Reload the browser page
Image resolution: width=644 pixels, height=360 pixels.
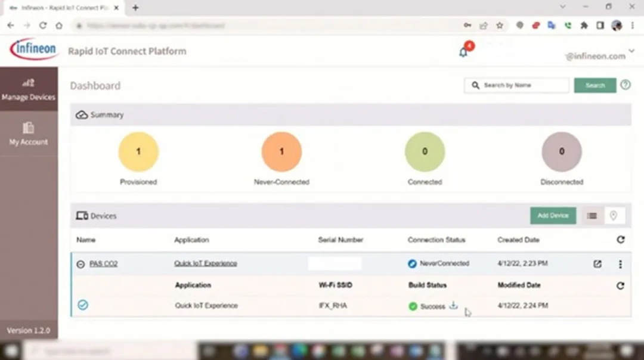point(43,26)
